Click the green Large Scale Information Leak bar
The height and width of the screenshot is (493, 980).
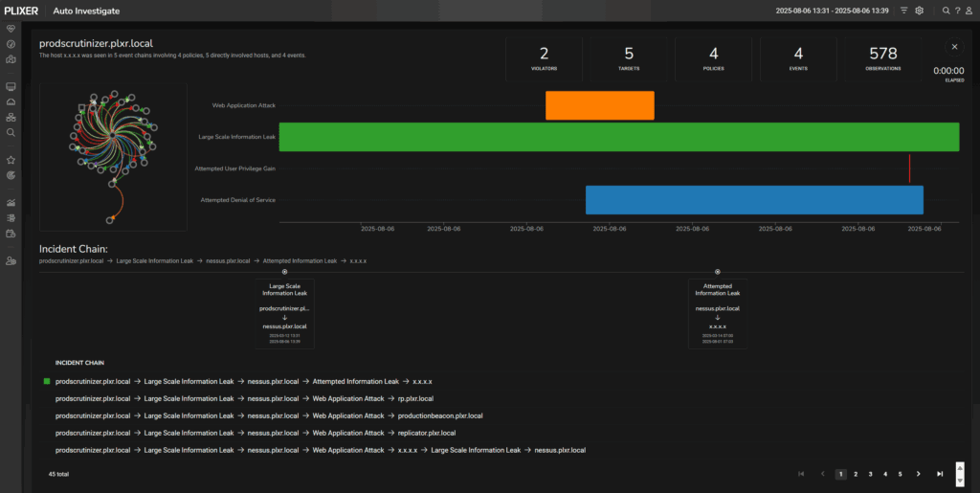tap(619, 137)
